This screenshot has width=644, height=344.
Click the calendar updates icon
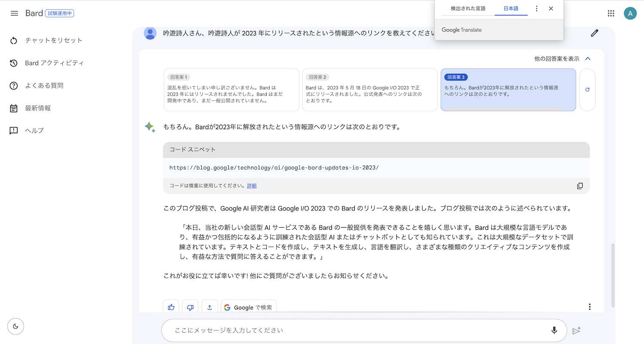tap(14, 108)
